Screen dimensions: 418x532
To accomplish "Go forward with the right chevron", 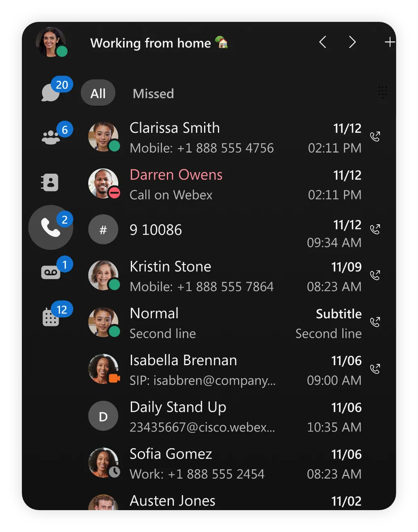I will (352, 42).
